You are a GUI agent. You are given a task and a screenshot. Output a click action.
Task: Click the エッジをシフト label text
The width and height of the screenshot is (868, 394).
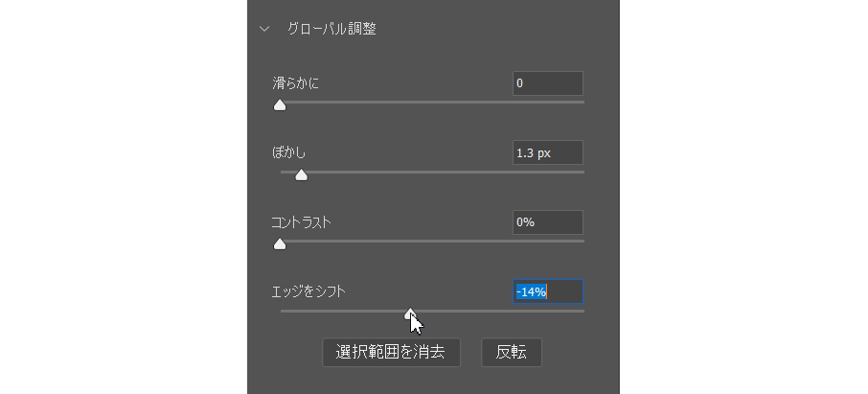(x=308, y=291)
